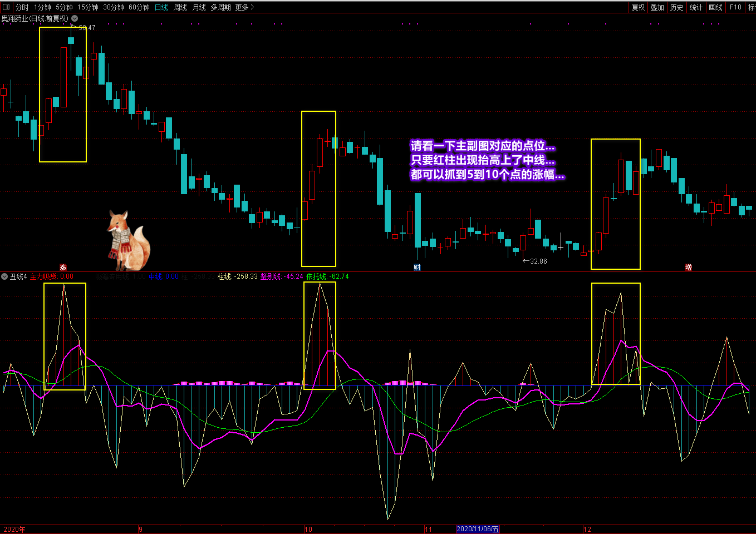Click the fox mascot image

tap(128, 240)
